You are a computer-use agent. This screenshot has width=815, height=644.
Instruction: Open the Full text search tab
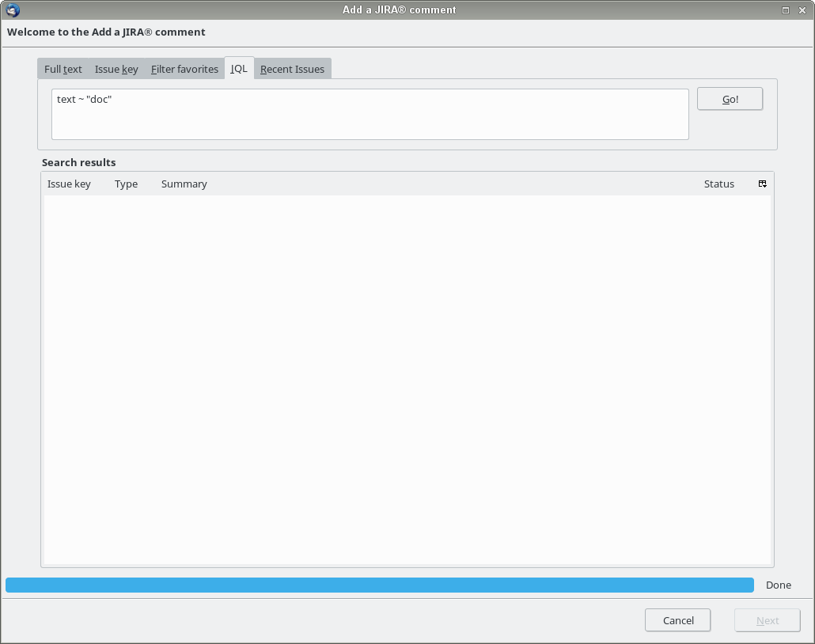(63, 69)
